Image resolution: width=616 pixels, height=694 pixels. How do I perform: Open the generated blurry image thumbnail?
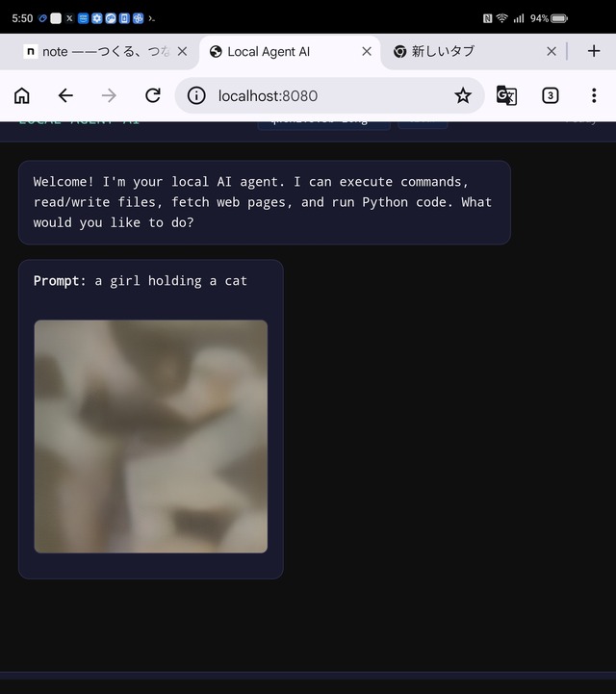click(x=151, y=436)
